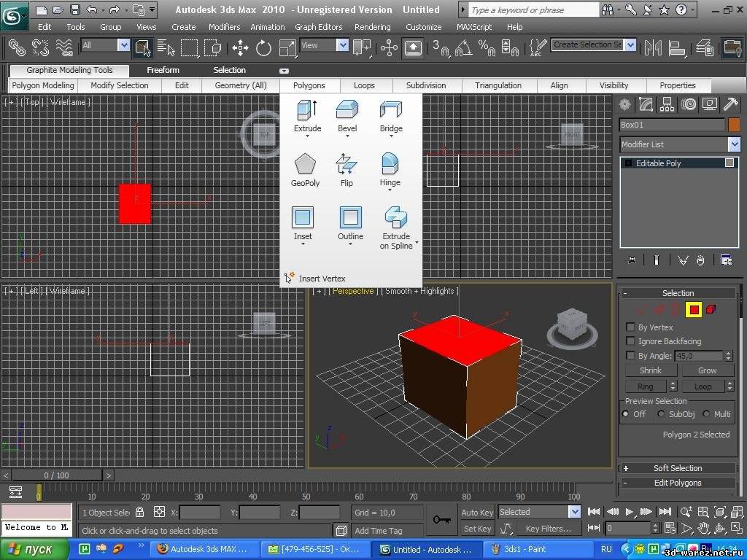
Task: Click the Mirror tool icon
Action: 653,47
